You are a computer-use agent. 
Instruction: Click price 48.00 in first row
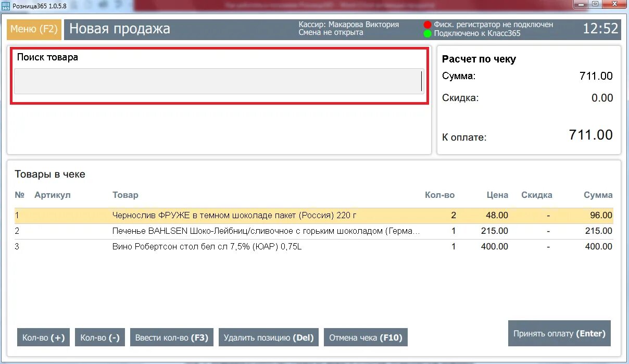(497, 215)
